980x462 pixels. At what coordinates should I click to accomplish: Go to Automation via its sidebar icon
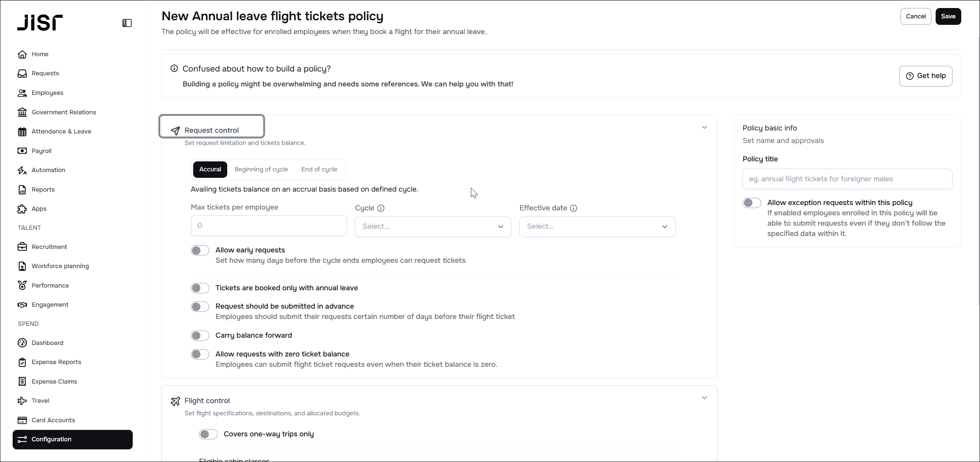[x=22, y=170]
